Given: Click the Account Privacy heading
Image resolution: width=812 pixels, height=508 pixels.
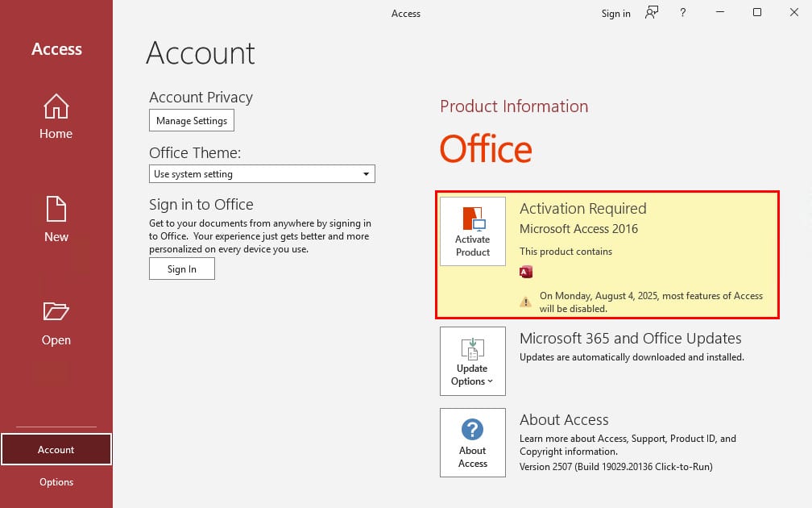Looking at the screenshot, I should [201, 98].
